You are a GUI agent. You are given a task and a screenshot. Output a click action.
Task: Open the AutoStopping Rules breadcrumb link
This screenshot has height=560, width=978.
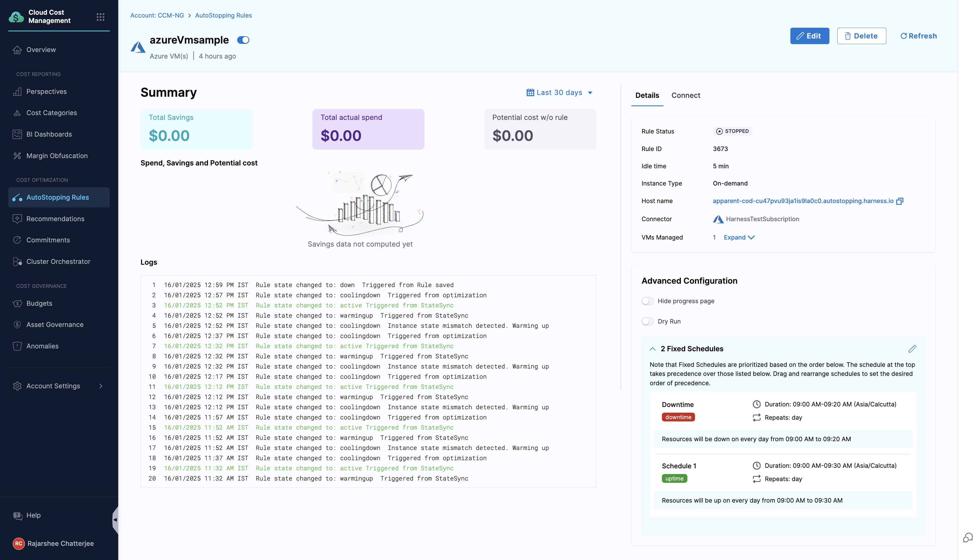223,15
